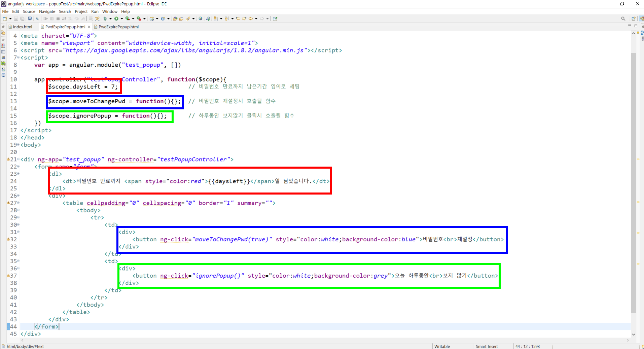Collapse the table fold at line 27
The width and height of the screenshot is (644, 349).
pyautogui.click(x=19, y=203)
